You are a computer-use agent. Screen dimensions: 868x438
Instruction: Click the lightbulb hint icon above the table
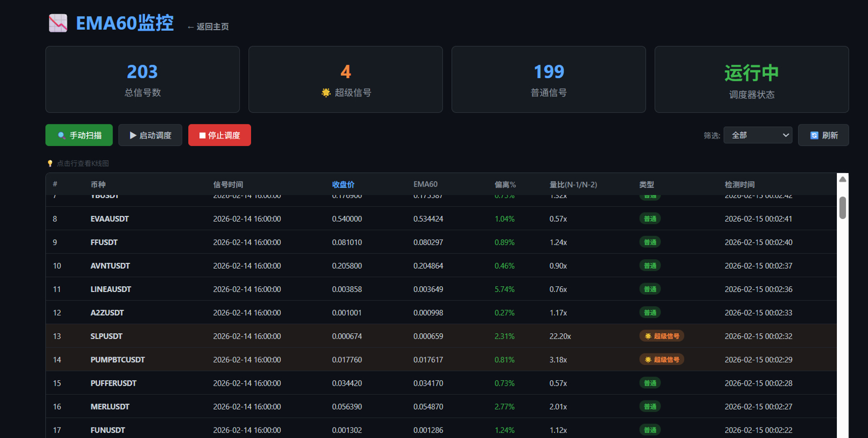click(x=50, y=163)
